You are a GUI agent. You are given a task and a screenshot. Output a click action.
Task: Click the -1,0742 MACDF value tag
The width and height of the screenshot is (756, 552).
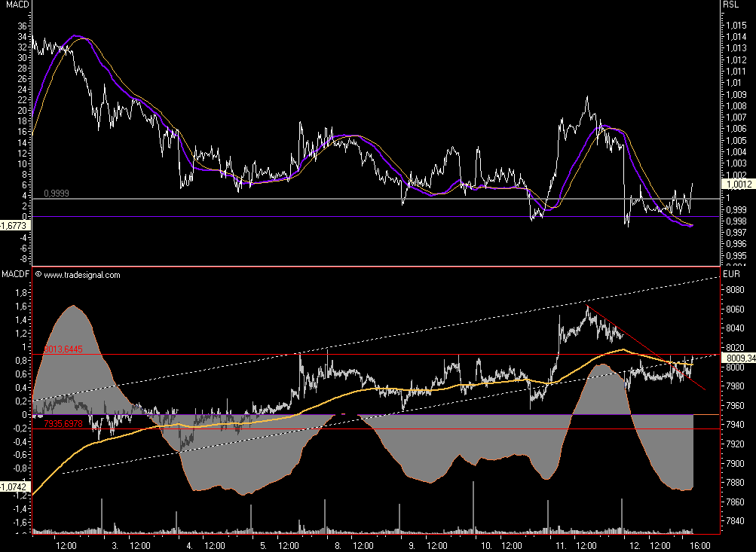coord(15,487)
